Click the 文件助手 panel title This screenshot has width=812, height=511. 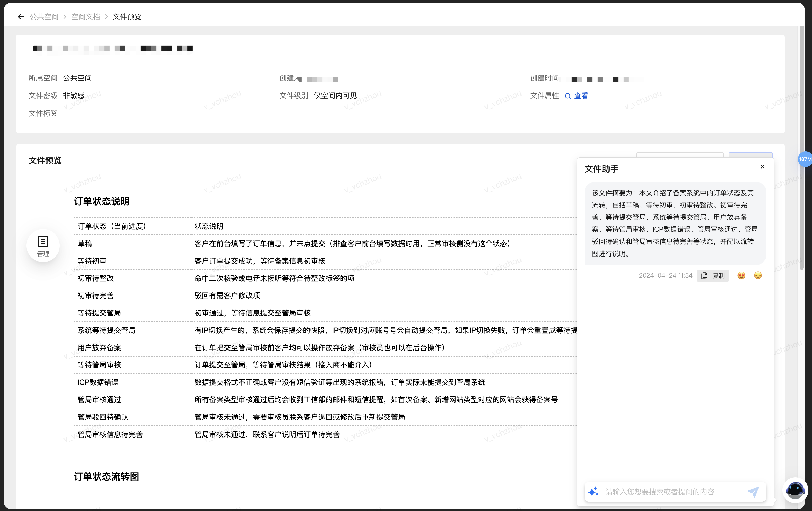[x=601, y=169]
